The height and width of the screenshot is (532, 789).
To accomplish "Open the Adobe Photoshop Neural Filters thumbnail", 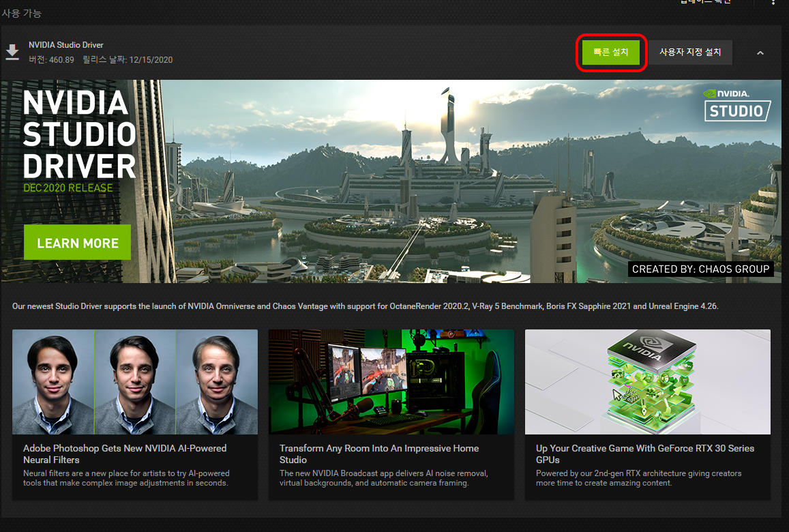I will pyautogui.click(x=135, y=382).
